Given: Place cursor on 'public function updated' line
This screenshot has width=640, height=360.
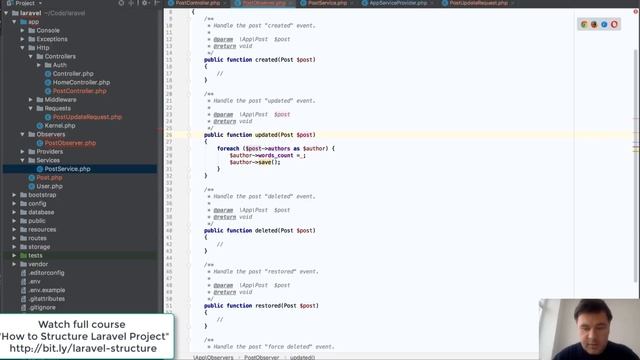Looking at the screenshot, I should (x=260, y=135).
